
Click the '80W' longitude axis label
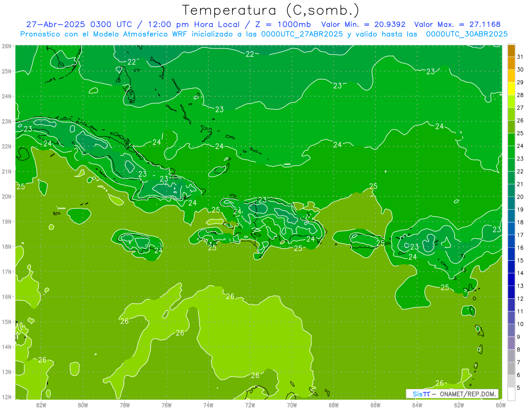83,405
